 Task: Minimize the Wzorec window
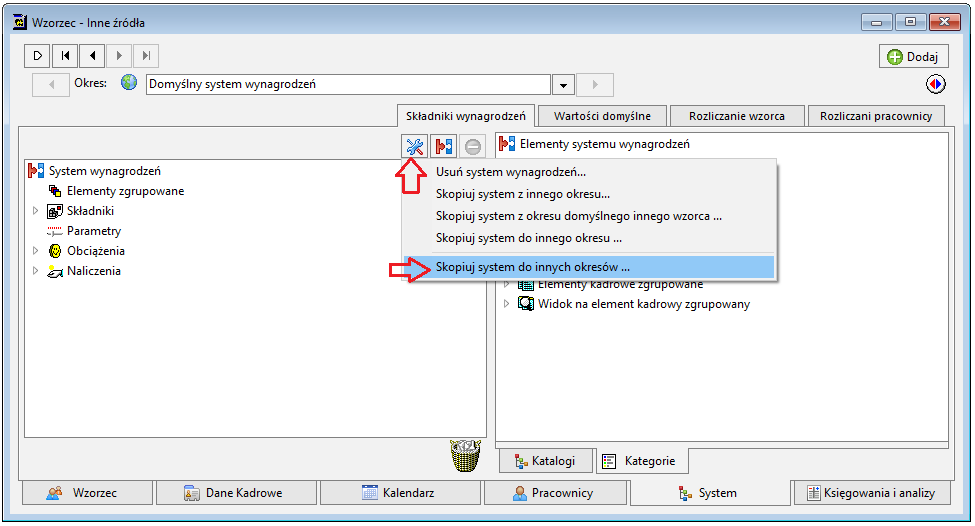pyautogui.click(x=877, y=22)
